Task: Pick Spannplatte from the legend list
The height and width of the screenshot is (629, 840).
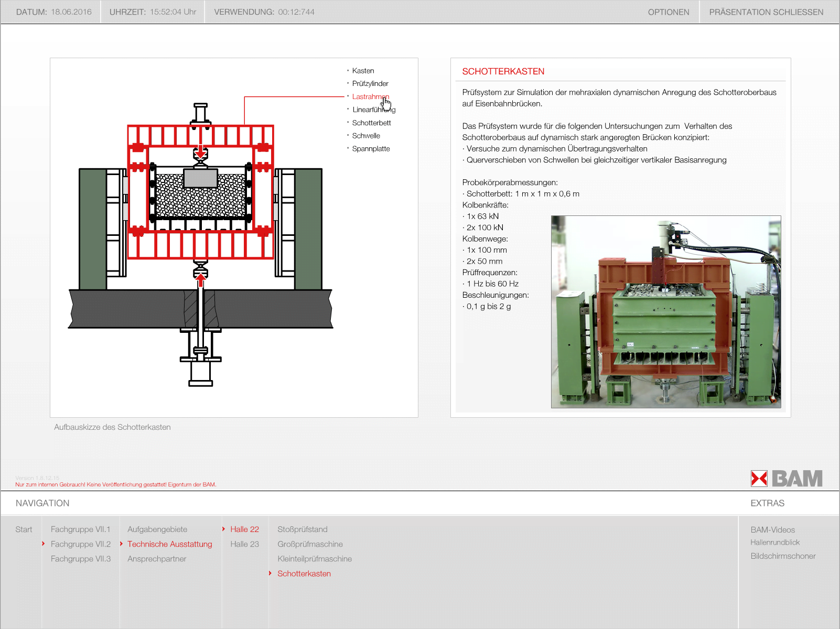Action: click(371, 149)
